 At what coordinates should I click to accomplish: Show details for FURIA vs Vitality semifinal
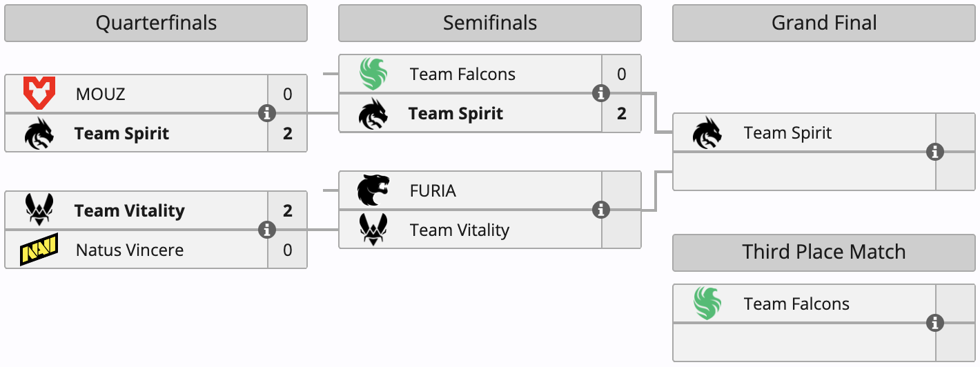tap(601, 210)
